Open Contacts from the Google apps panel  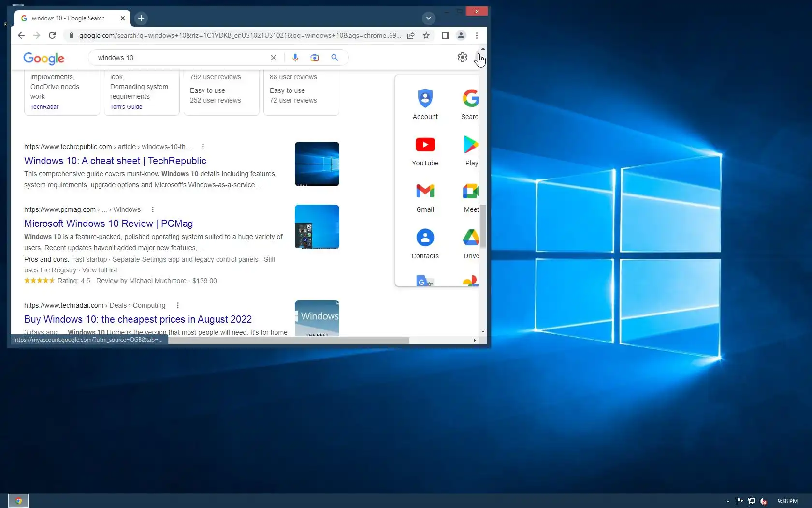tap(425, 243)
